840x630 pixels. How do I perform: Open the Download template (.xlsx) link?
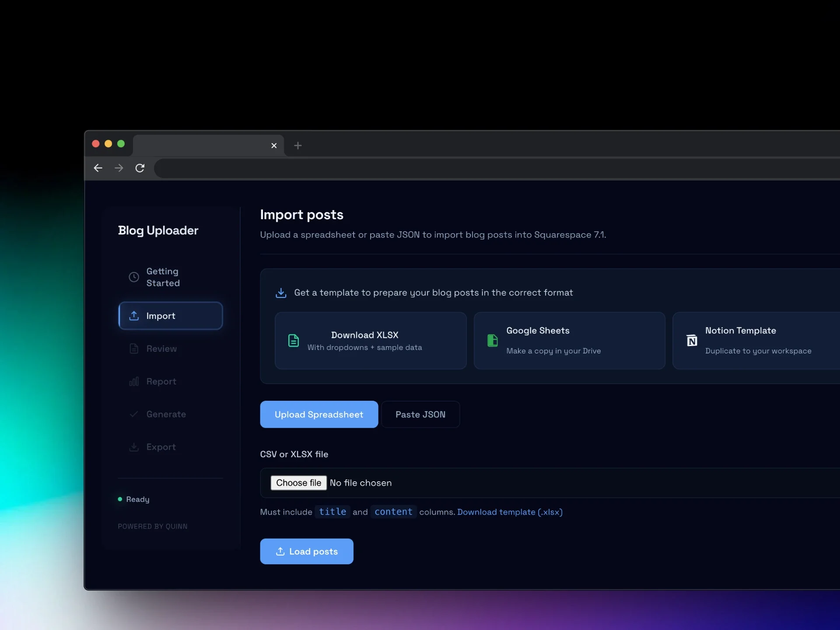[510, 512]
